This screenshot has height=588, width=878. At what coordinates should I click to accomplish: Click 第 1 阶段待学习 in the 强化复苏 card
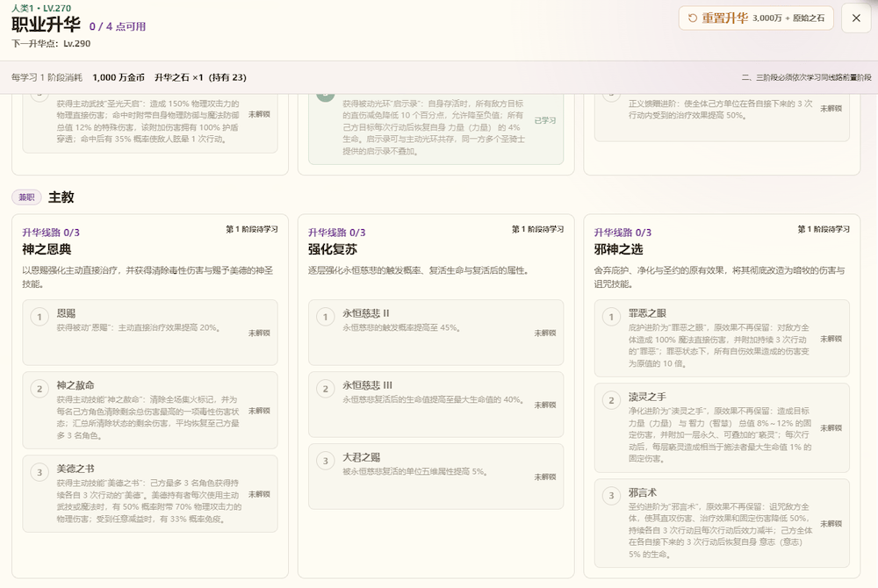(538, 229)
